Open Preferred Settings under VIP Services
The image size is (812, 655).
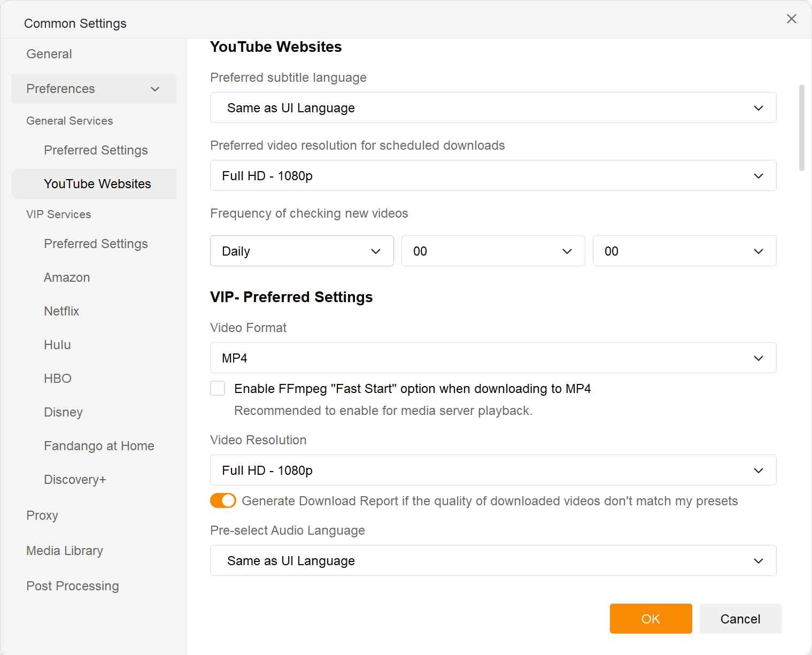point(96,244)
